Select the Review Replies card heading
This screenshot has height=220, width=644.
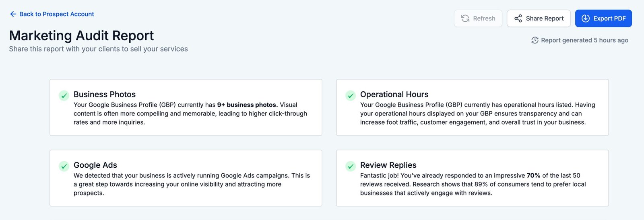coord(388,165)
